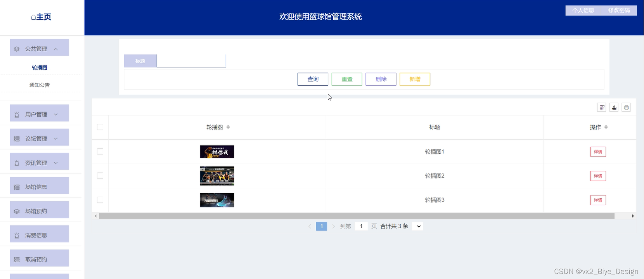Click the 取消预约 list icon

(17, 260)
